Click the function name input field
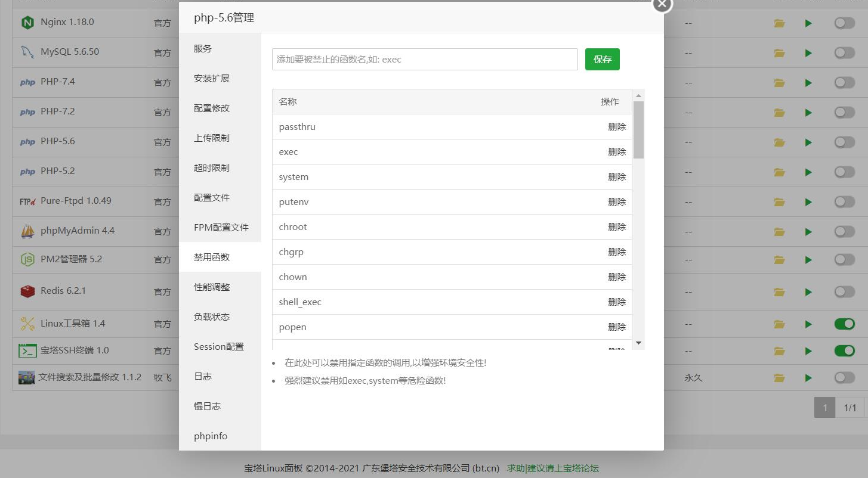868x478 pixels. [x=425, y=60]
